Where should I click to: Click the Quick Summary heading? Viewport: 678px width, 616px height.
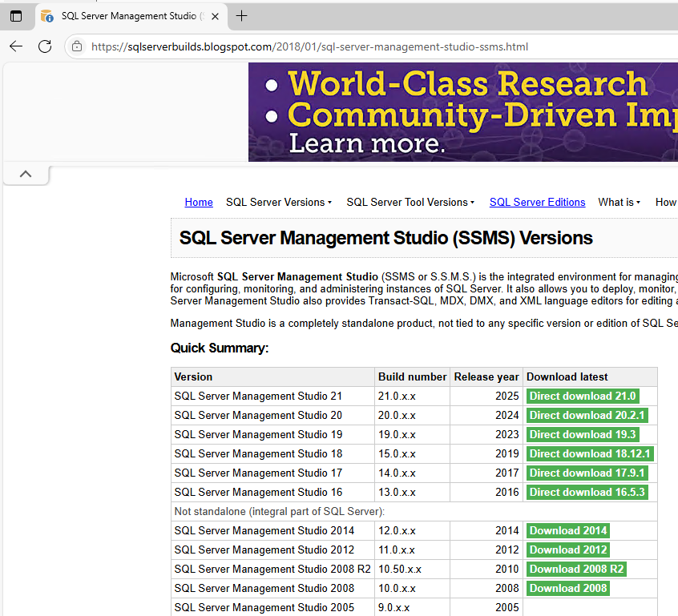[220, 348]
